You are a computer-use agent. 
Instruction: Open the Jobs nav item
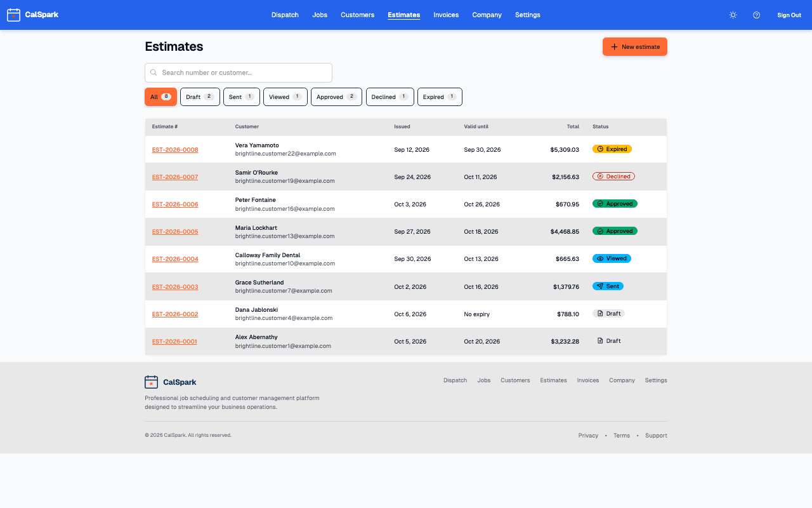coord(320,15)
